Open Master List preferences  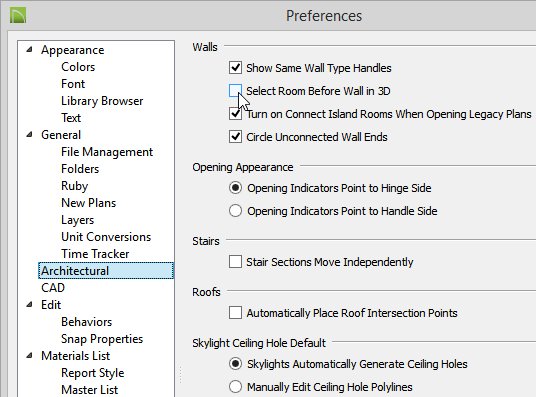click(x=90, y=389)
